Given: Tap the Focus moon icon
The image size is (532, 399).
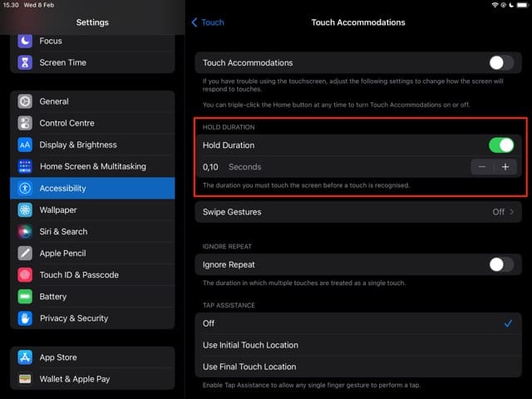Looking at the screenshot, I should point(25,41).
